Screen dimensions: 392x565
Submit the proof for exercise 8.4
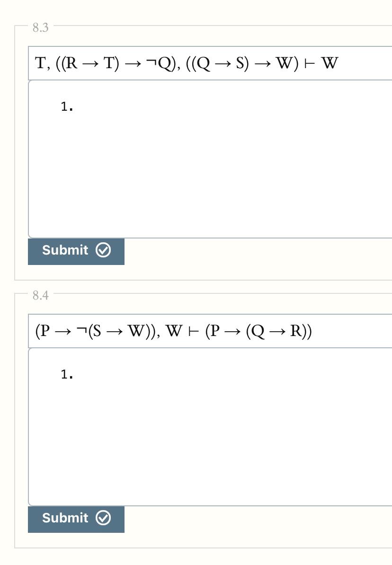[x=76, y=518]
